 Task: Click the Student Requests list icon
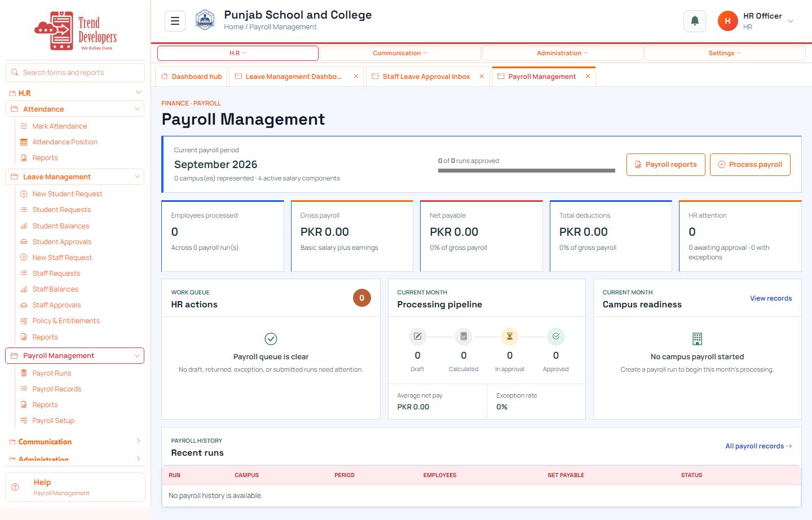(x=24, y=210)
